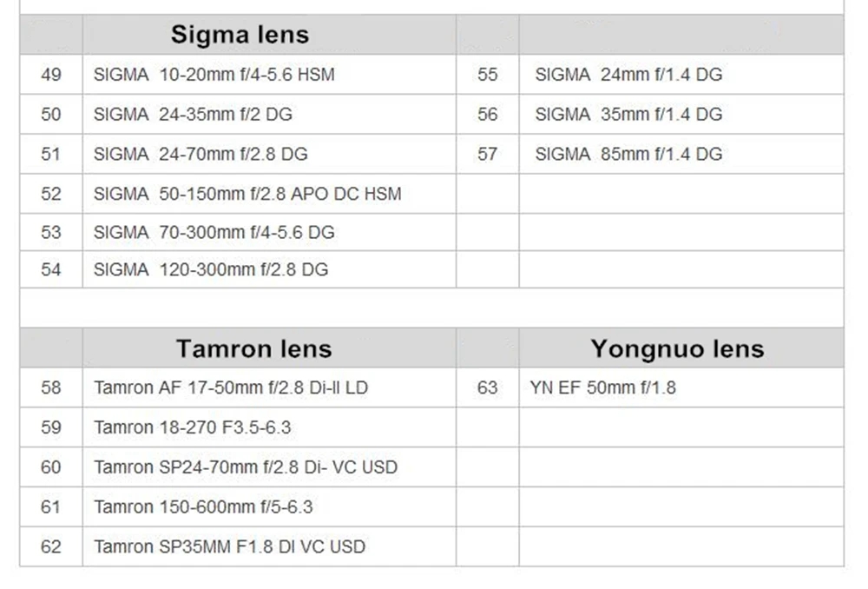This screenshot has height=589, width=868.
Task: Click the Yongnuo lens header
Action: coord(678,348)
